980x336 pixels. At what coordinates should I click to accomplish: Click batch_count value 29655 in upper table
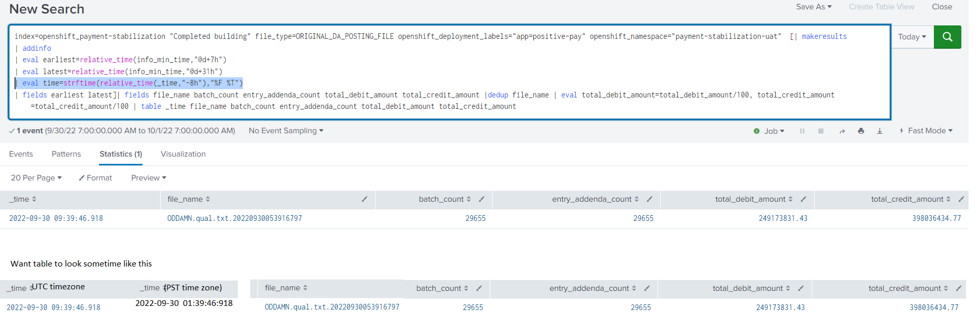click(475, 218)
